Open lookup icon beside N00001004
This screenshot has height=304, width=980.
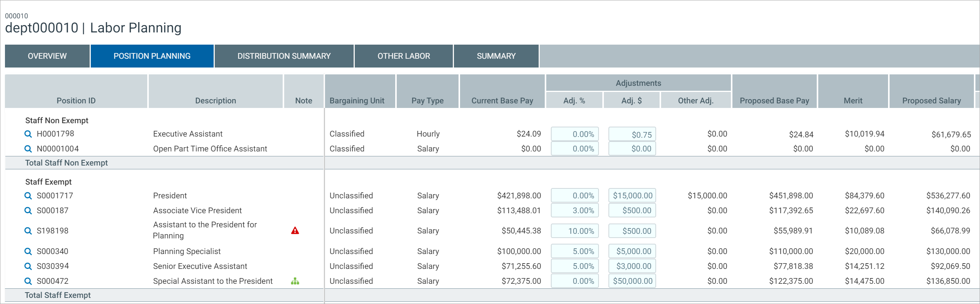click(x=28, y=149)
